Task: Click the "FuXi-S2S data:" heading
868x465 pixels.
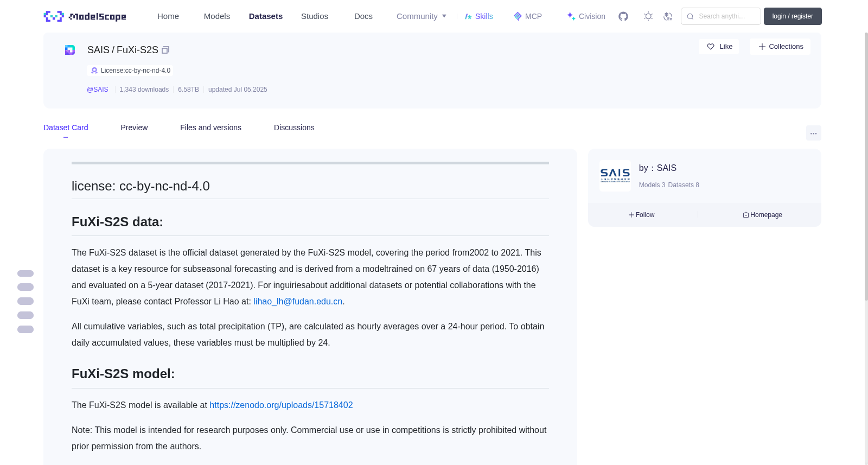Action: point(117,222)
